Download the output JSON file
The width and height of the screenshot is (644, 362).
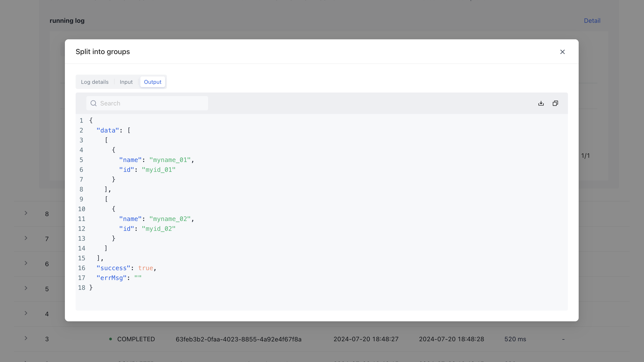tap(541, 103)
